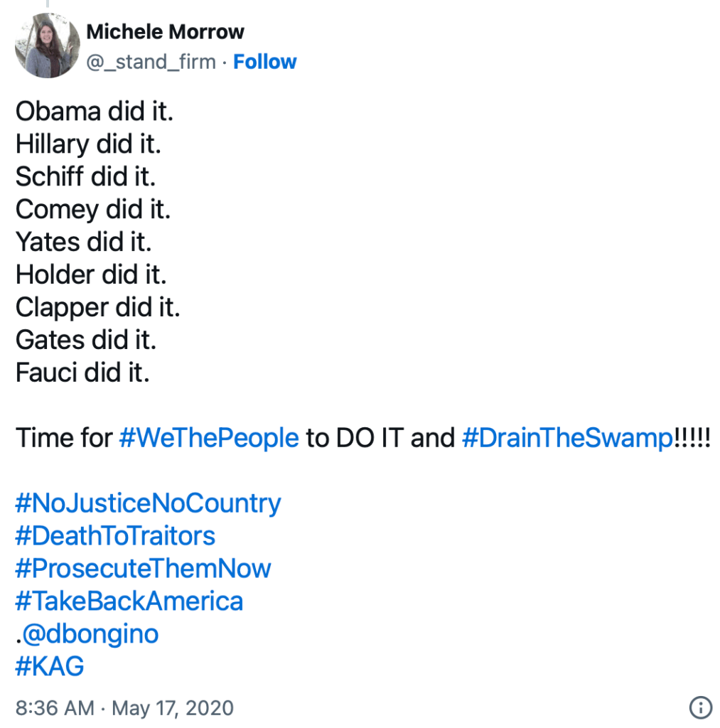This screenshot has width=720, height=728.
Task: Open the #WeThePeople hashtag
Action: (209, 437)
